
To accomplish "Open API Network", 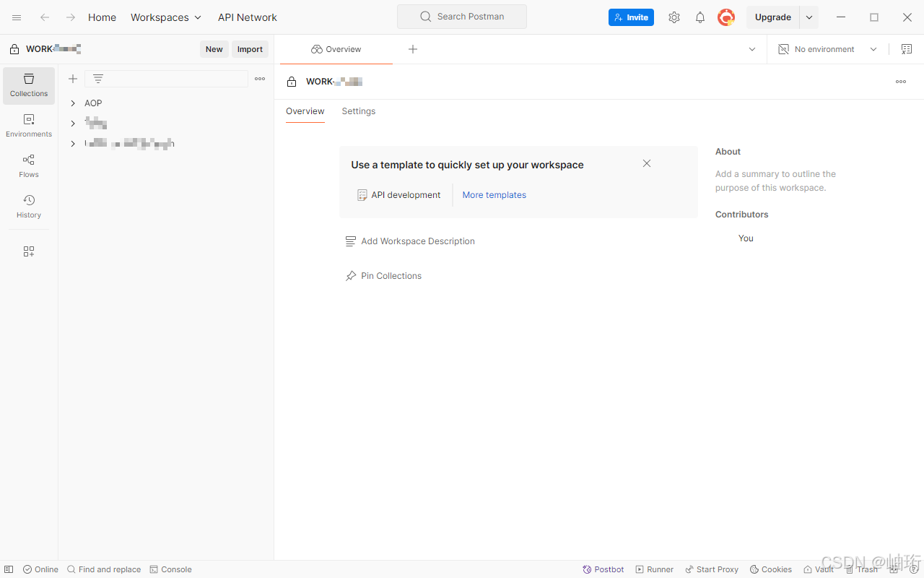I will [x=248, y=17].
